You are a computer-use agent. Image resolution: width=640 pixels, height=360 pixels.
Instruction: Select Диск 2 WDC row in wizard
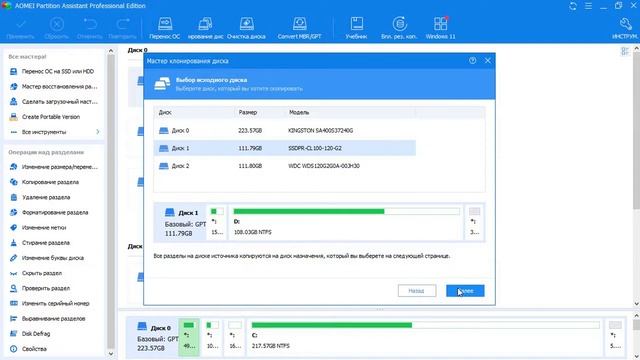click(x=284, y=166)
